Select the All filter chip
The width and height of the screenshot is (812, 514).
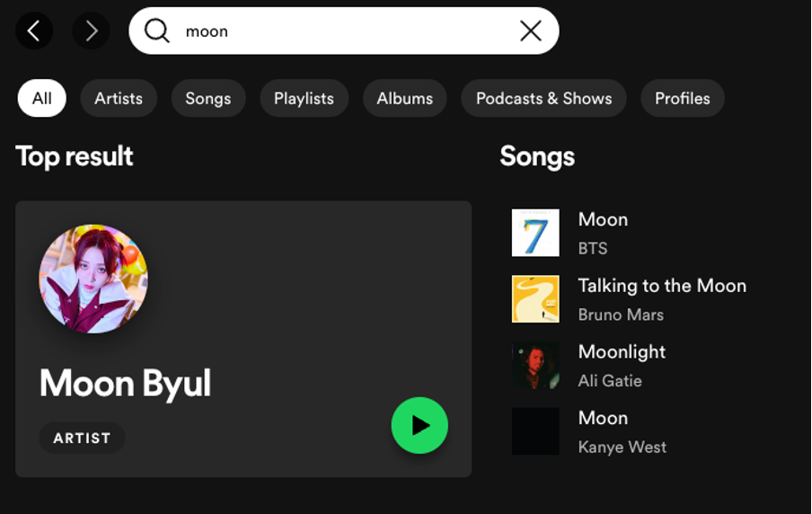tap(42, 98)
